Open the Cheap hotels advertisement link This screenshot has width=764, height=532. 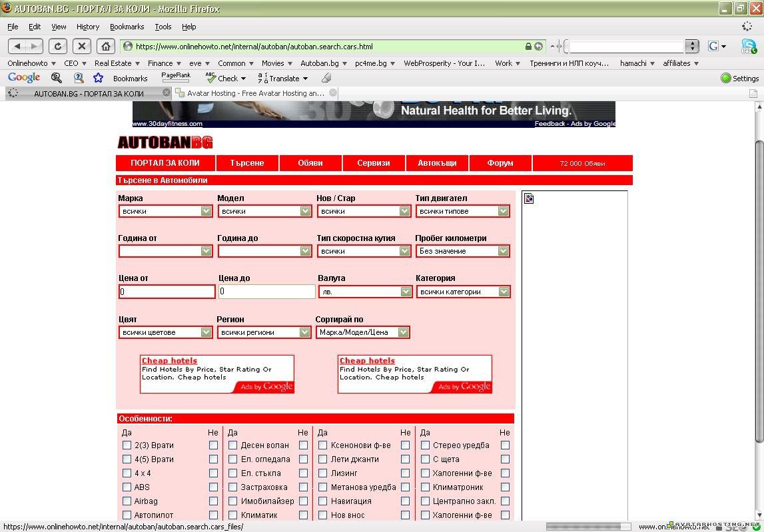[169, 360]
